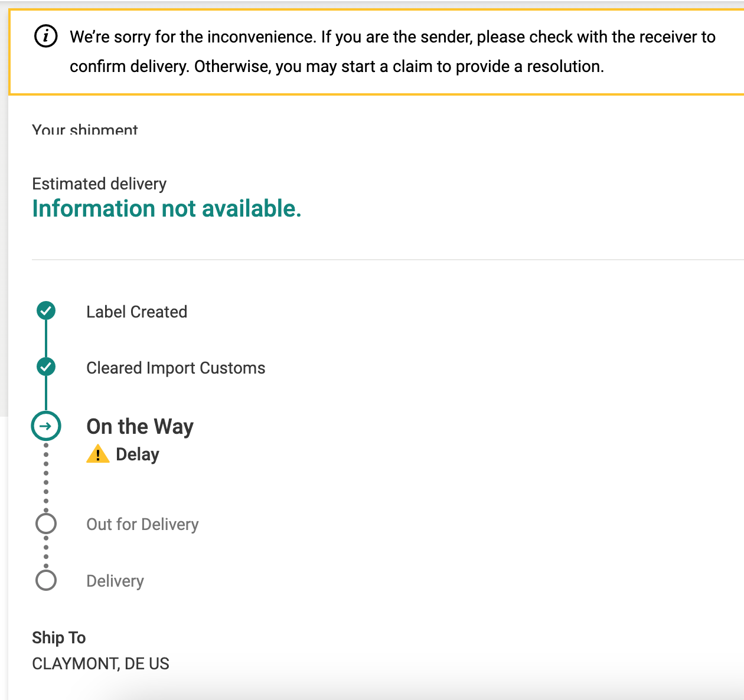Click the Delay status text

(138, 454)
